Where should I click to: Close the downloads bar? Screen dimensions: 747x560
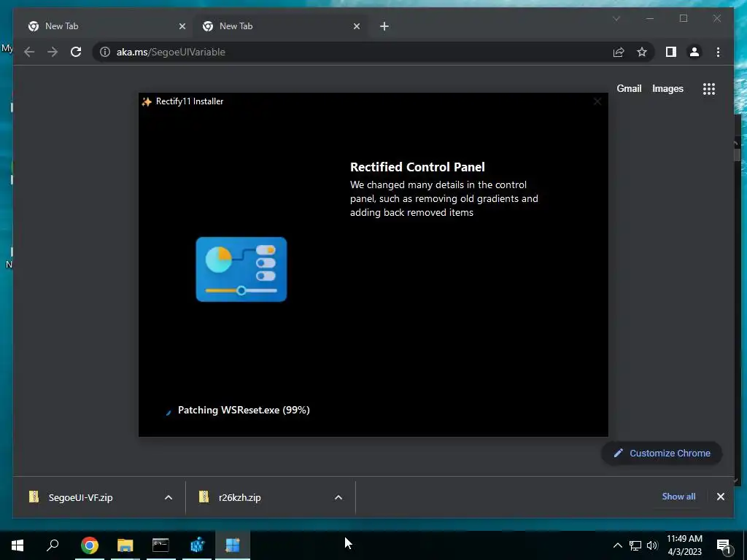pyautogui.click(x=720, y=497)
